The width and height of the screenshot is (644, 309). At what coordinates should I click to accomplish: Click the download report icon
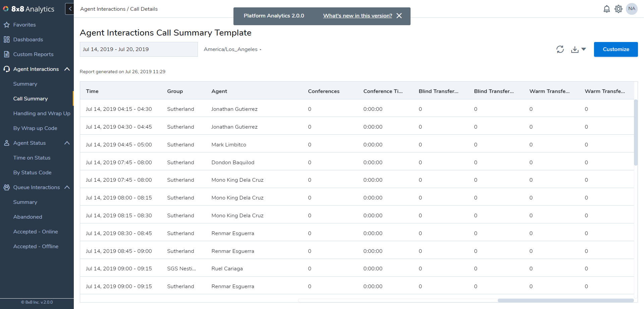[x=575, y=49]
